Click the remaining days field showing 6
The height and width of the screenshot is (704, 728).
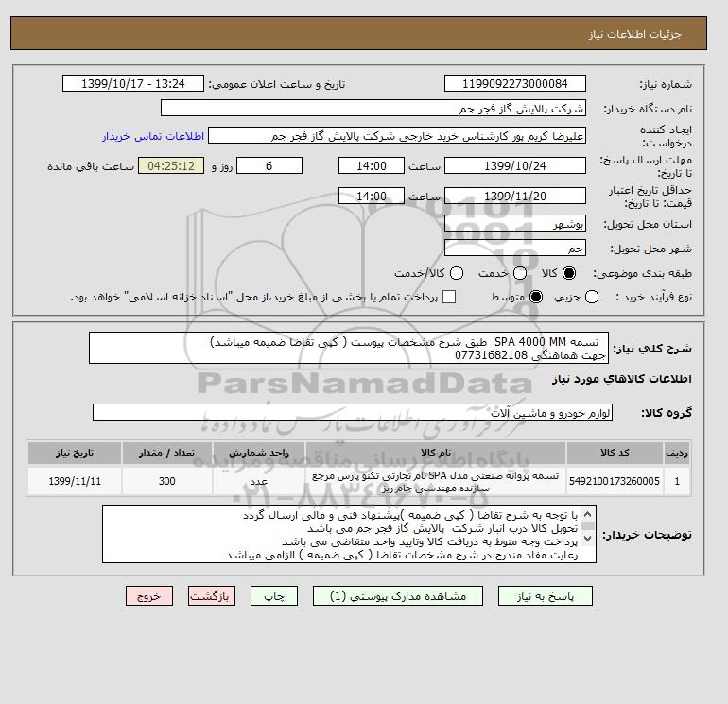coord(269,165)
